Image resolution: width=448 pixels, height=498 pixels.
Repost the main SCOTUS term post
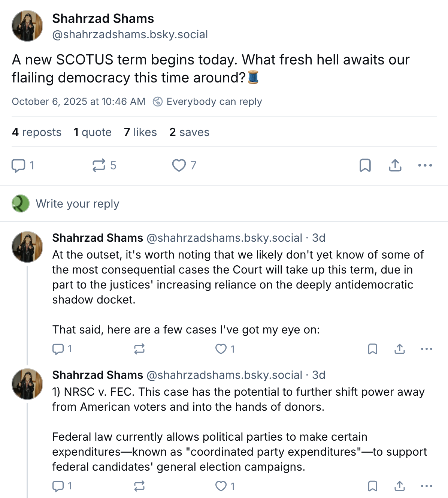(x=99, y=165)
